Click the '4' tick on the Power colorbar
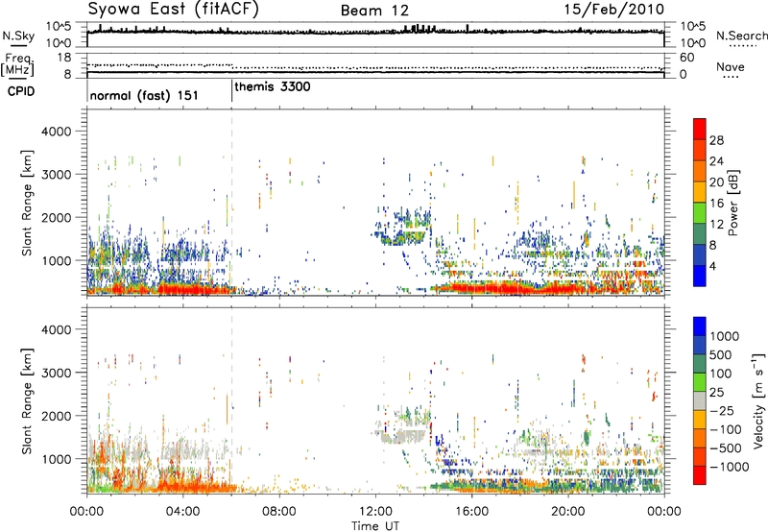Image resolution: width=768 pixels, height=532 pixels. pyautogui.click(x=712, y=266)
